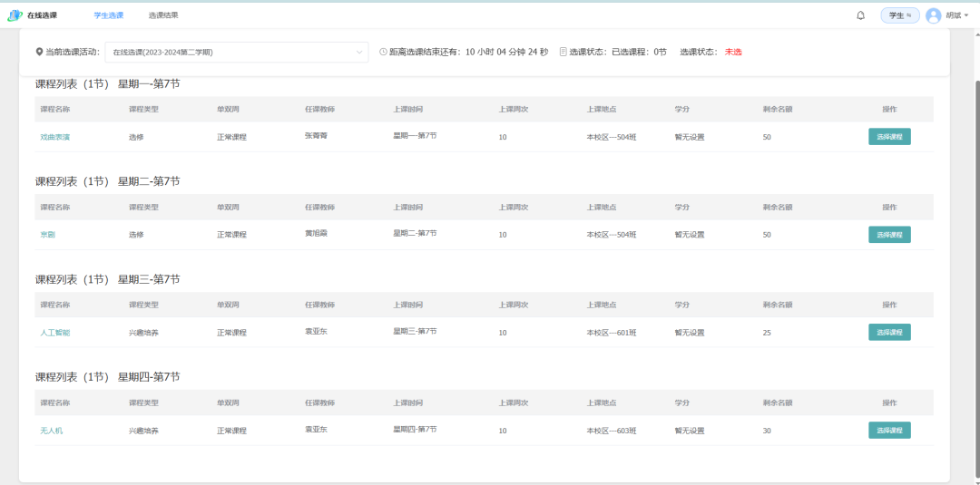980x485 pixels.
Task: Click remaining quota 25
Action: point(767,333)
